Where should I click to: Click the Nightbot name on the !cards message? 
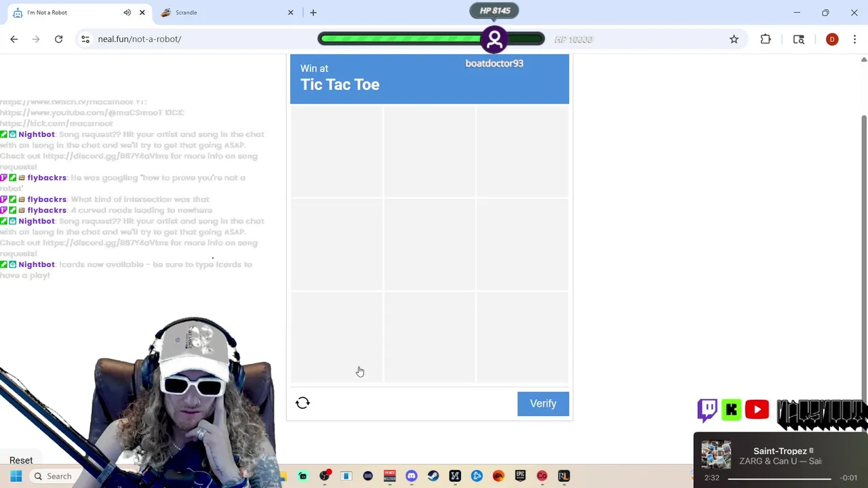(x=37, y=264)
